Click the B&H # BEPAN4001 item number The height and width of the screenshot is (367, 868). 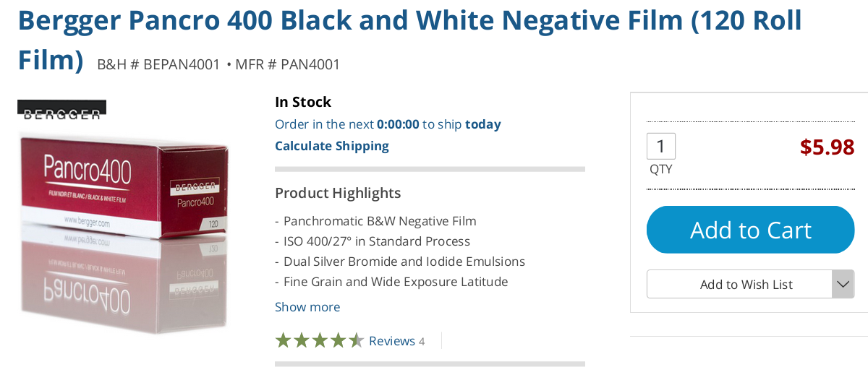coord(158,64)
